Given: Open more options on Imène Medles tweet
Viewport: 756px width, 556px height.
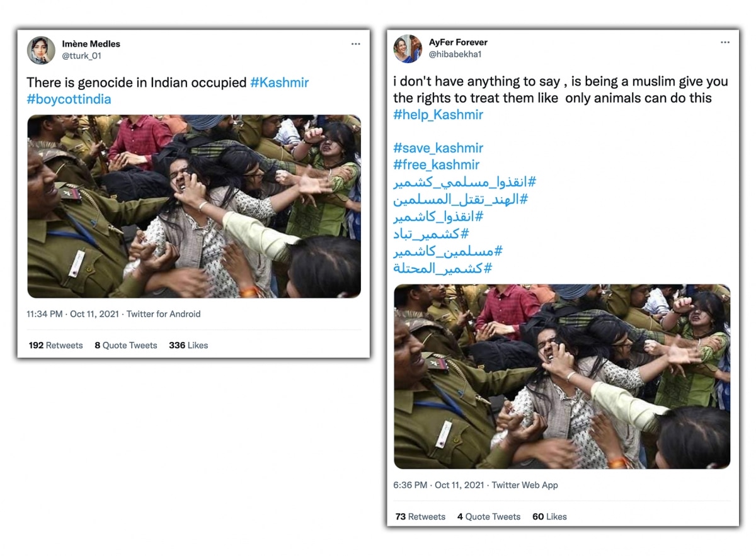Looking at the screenshot, I should point(356,44).
